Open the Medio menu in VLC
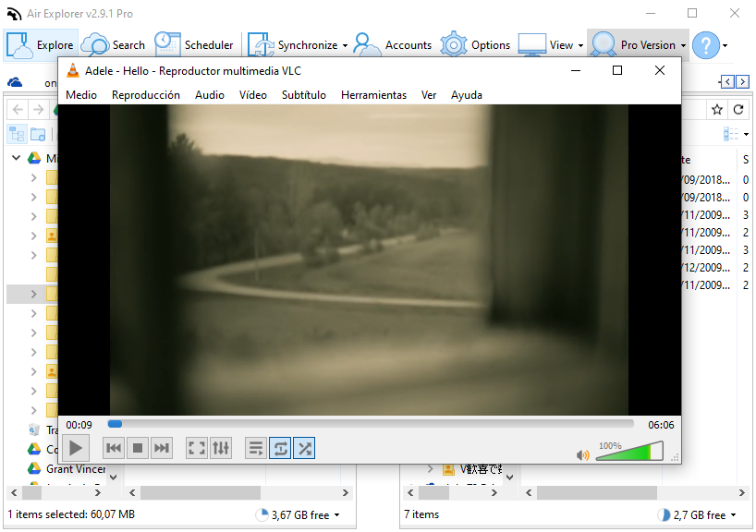756x532 pixels. 81,95
